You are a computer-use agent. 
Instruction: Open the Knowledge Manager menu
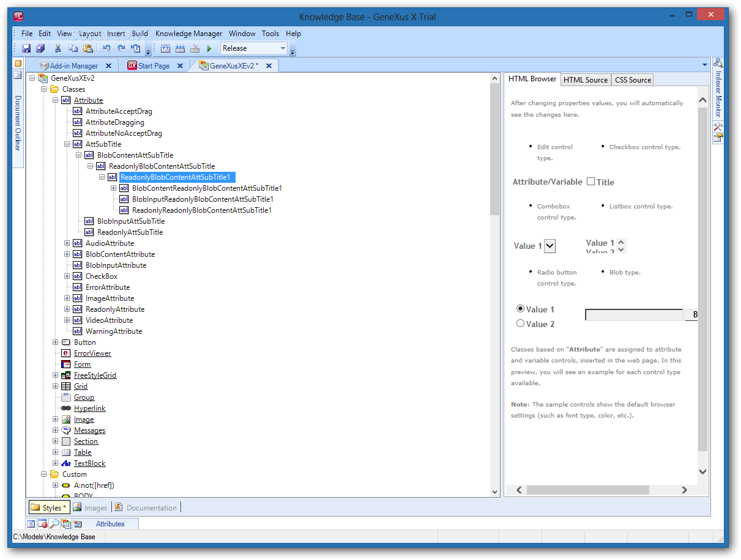[x=189, y=34]
